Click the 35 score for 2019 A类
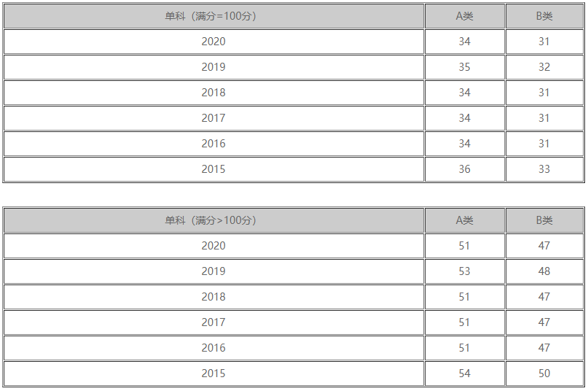588x391 pixels. (x=465, y=67)
